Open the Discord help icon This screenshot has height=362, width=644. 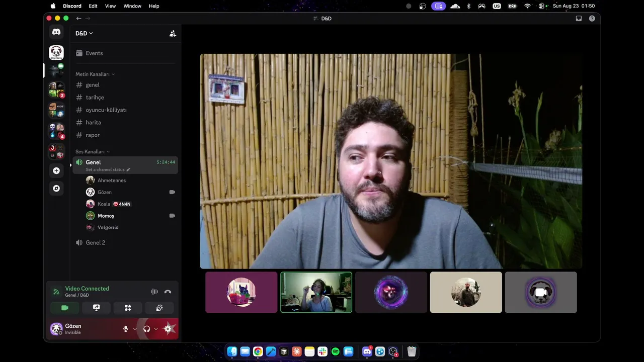point(592,19)
